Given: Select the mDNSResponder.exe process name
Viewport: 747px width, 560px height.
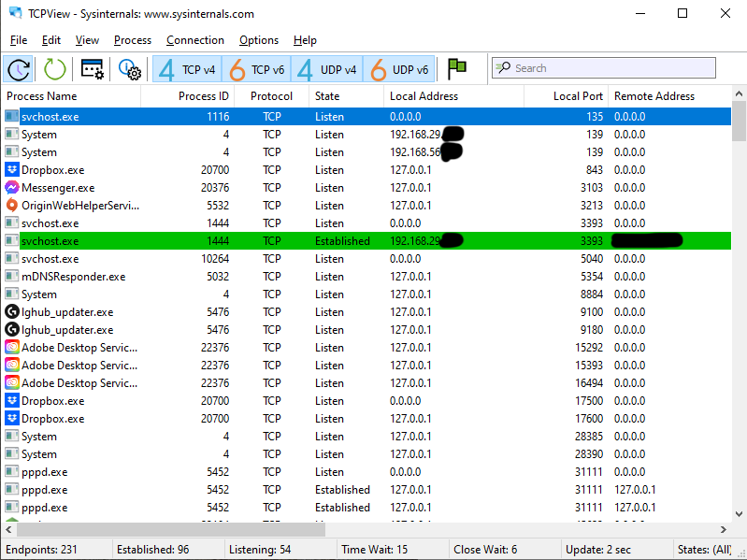Looking at the screenshot, I should [73, 277].
